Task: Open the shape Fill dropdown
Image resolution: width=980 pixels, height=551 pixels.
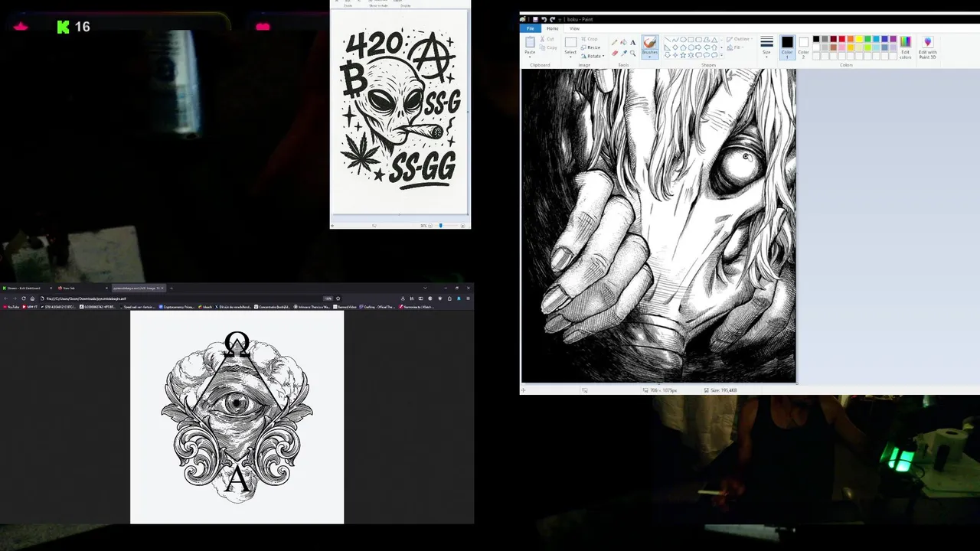Action: tap(735, 47)
